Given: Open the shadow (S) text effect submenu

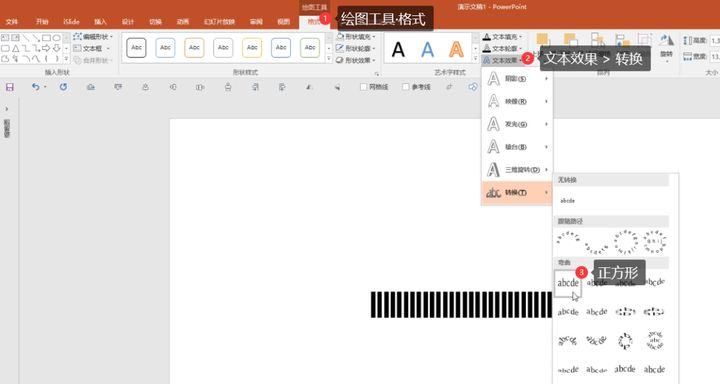Looking at the screenshot, I should click(x=517, y=79).
